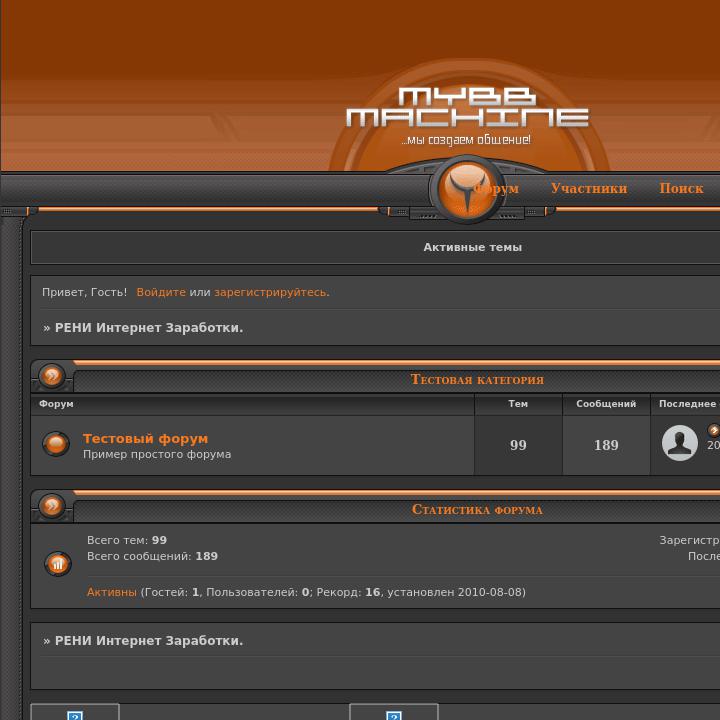The width and height of the screenshot is (720, 720).
Task: Click the last poster avatar image
Action: 680,443
